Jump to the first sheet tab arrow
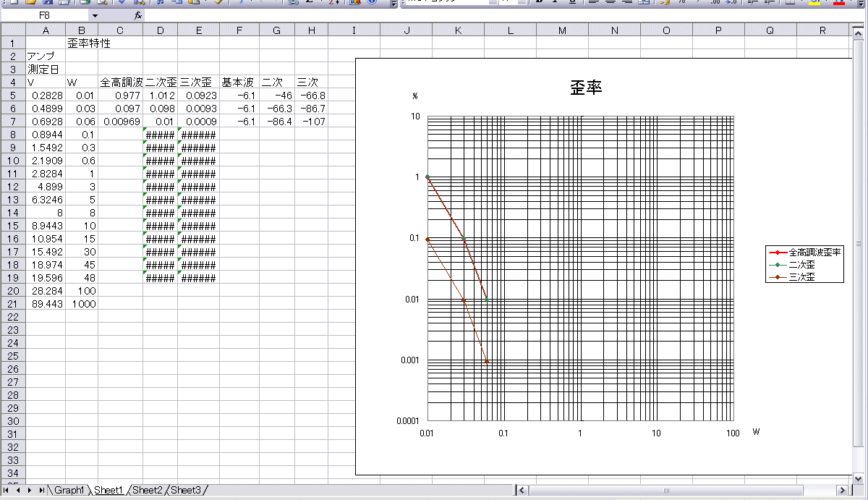Image resolution: width=868 pixels, height=500 pixels. [x=7, y=491]
